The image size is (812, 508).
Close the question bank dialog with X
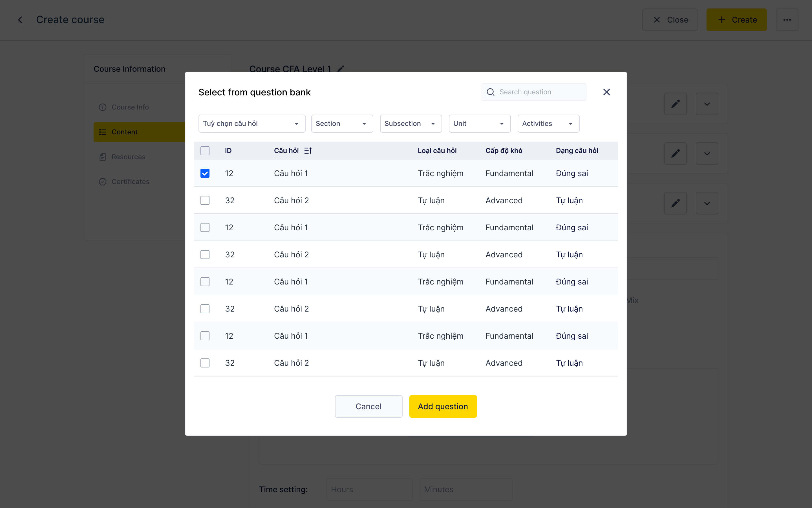(606, 92)
